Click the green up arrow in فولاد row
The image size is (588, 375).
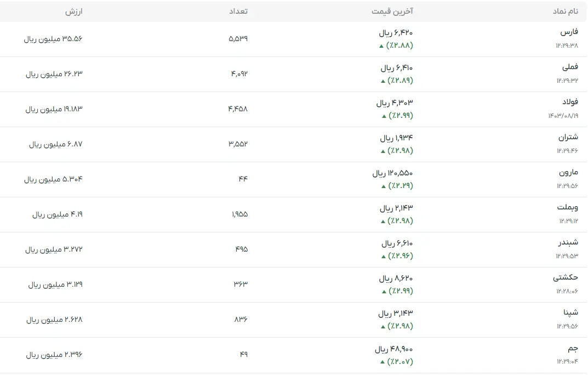coord(384,116)
